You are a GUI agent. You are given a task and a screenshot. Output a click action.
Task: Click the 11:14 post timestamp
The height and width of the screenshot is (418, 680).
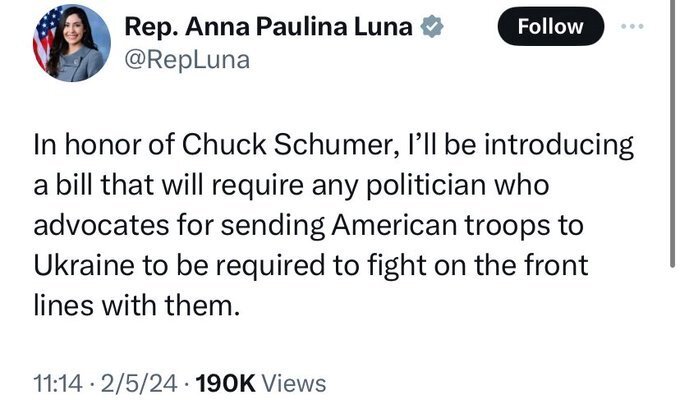[54, 383]
